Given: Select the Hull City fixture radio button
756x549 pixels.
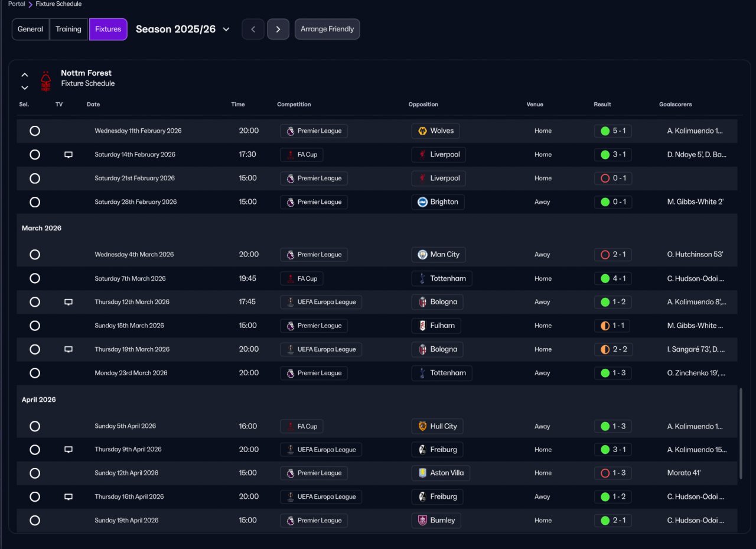Looking at the screenshot, I should 35,426.
